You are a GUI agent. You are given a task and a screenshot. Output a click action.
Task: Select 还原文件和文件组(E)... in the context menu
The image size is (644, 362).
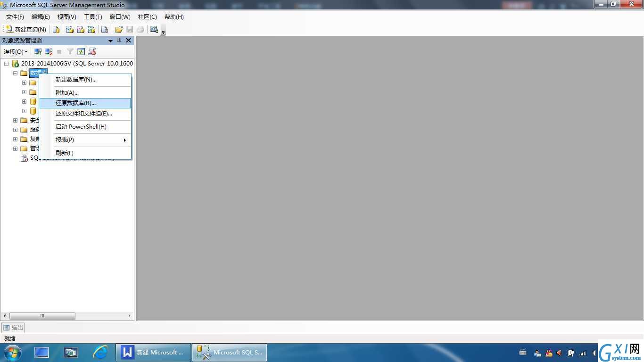85,114
